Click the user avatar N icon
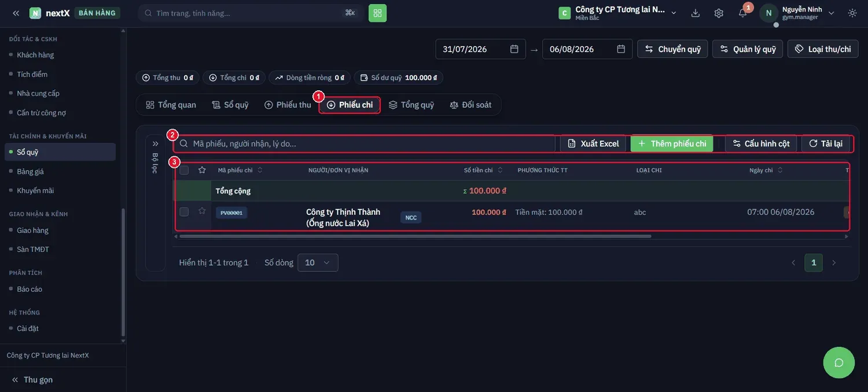 click(x=768, y=13)
